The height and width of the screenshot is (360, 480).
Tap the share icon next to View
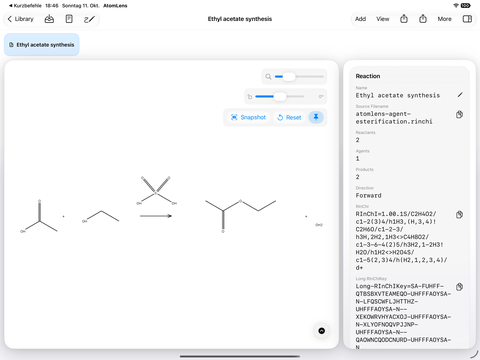(404, 19)
